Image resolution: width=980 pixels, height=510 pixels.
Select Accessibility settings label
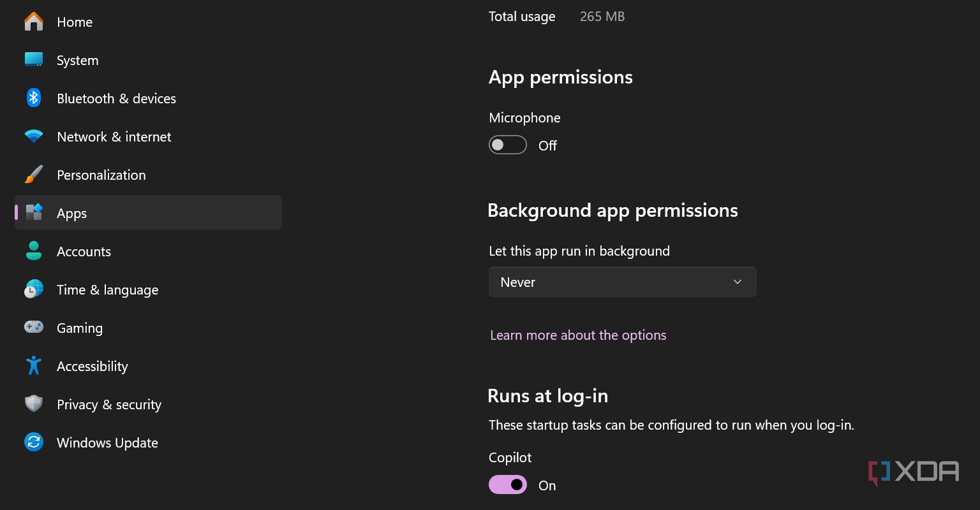coord(93,367)
